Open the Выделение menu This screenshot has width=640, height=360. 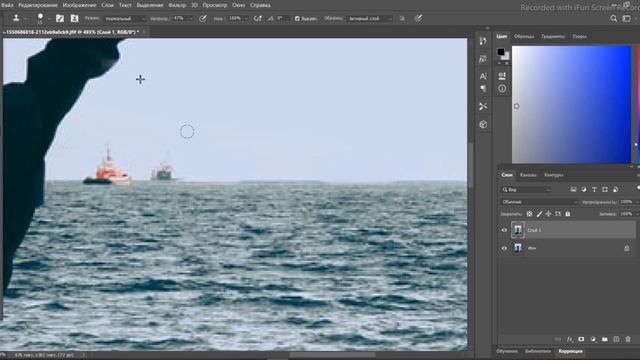[x=150, y=5]
